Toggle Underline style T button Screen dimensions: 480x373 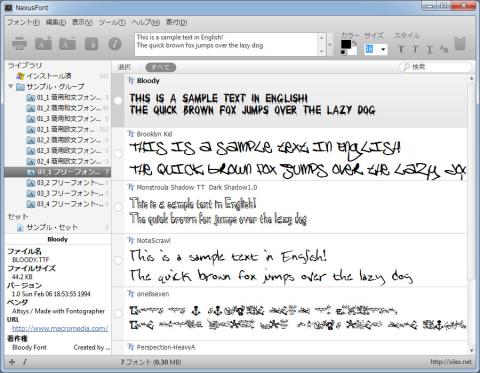[x=430, y=50]
